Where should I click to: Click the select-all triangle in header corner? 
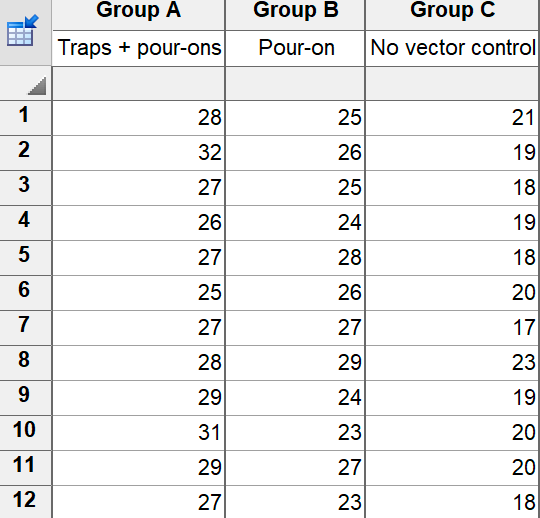[37, 86]
